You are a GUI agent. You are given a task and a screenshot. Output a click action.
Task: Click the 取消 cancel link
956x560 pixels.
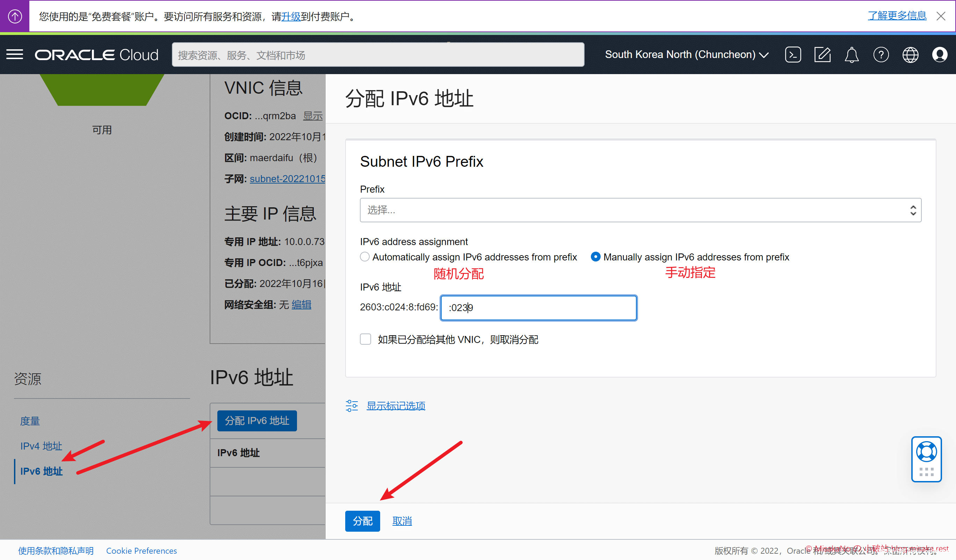(x=402, y=521)
